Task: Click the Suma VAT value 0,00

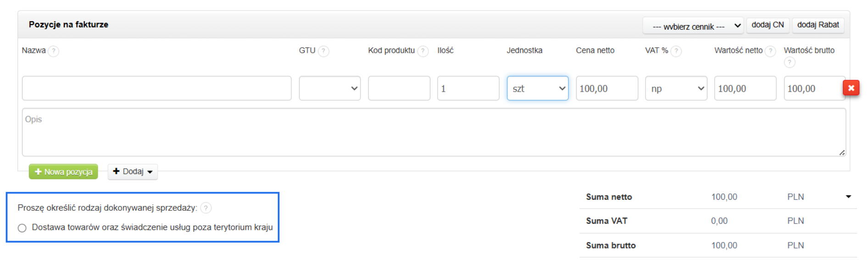Action: coord(719,221)
